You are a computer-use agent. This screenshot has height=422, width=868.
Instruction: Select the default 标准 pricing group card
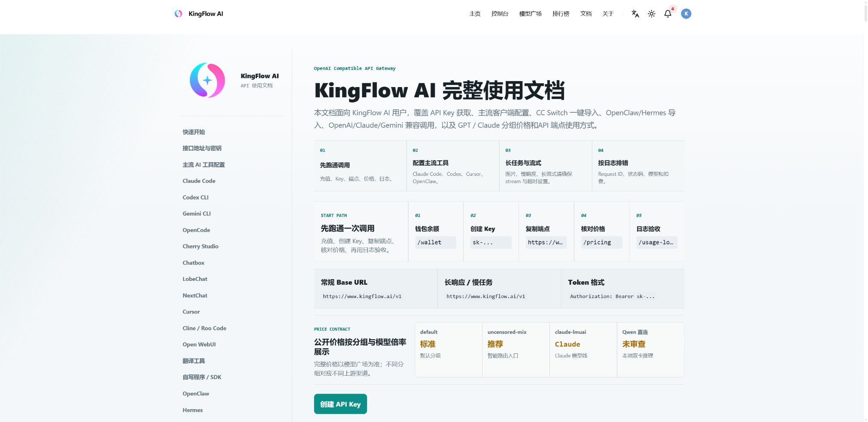[x=449, y=350]
